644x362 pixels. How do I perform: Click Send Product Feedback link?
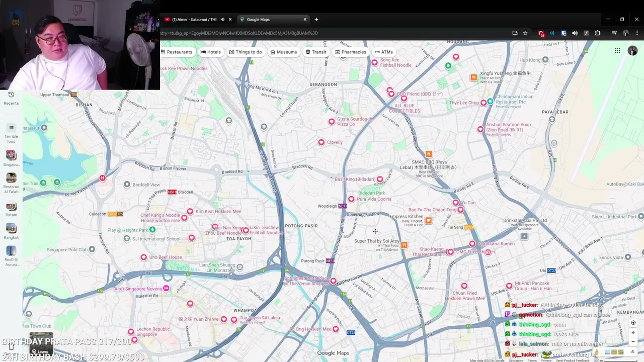(573, 360)
